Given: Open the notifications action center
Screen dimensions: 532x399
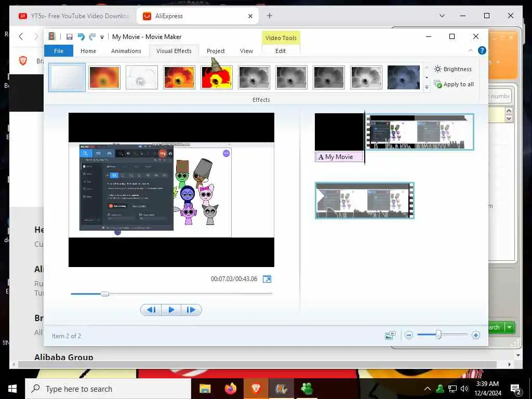Looking at the screenshot, I should click(516, 389).
